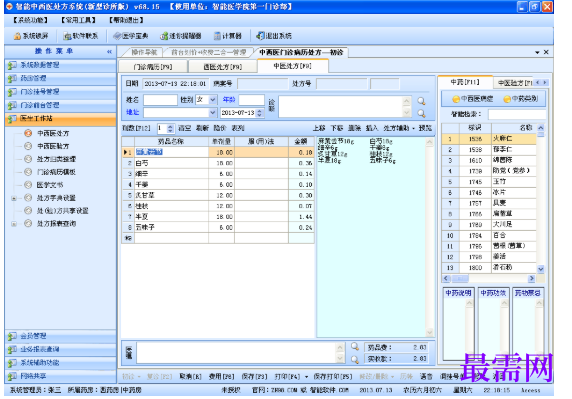Click the 清空 button
The height and width of the screenshot is (399, 572).
pyautogui.click(x=184, y=128)
